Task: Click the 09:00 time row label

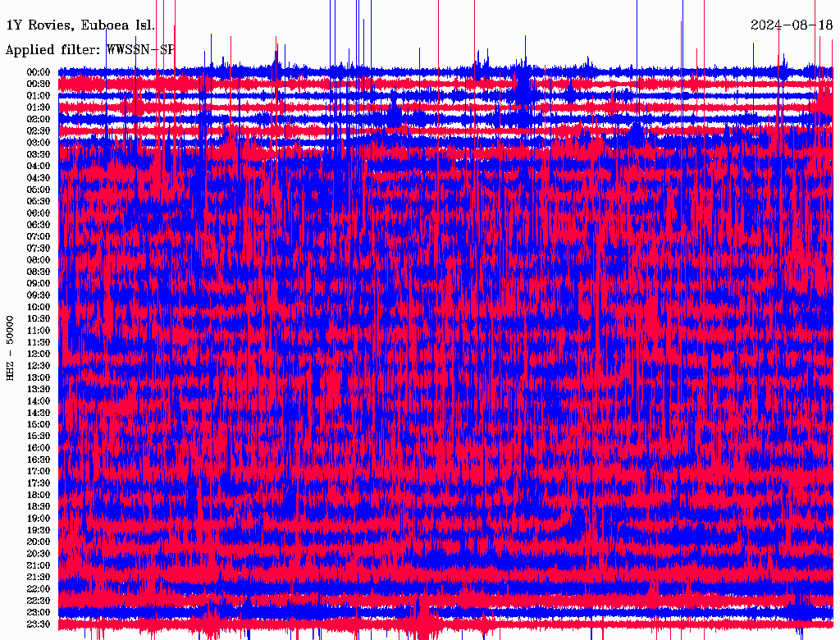Action: pyautogui.click(x=39, y=283)
